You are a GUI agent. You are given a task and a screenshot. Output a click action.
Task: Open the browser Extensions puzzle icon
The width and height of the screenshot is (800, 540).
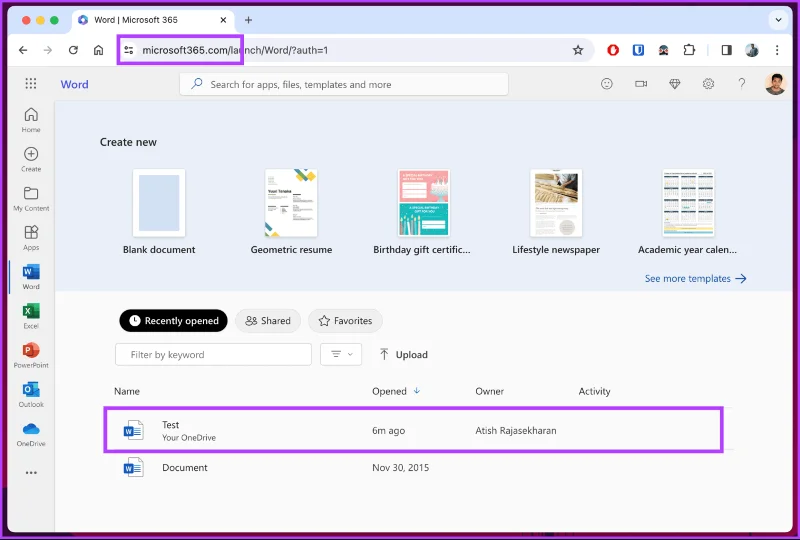pos(689,50)
